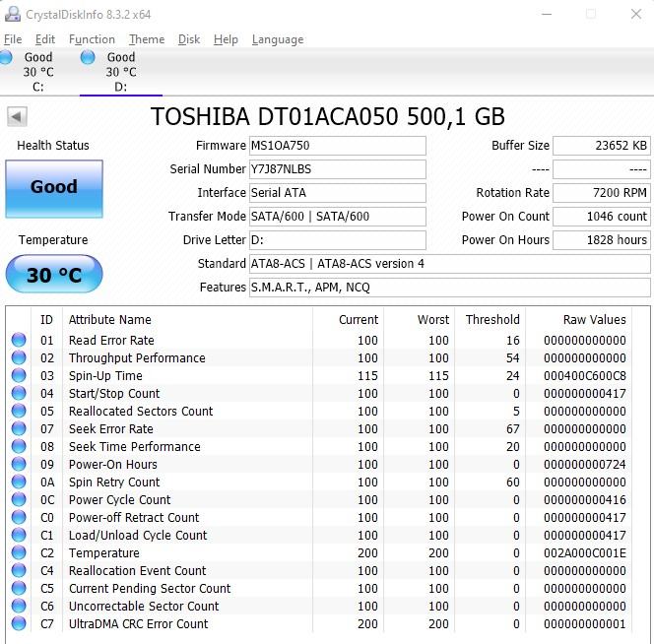Select the C: drive status orb

click(6, 58)
